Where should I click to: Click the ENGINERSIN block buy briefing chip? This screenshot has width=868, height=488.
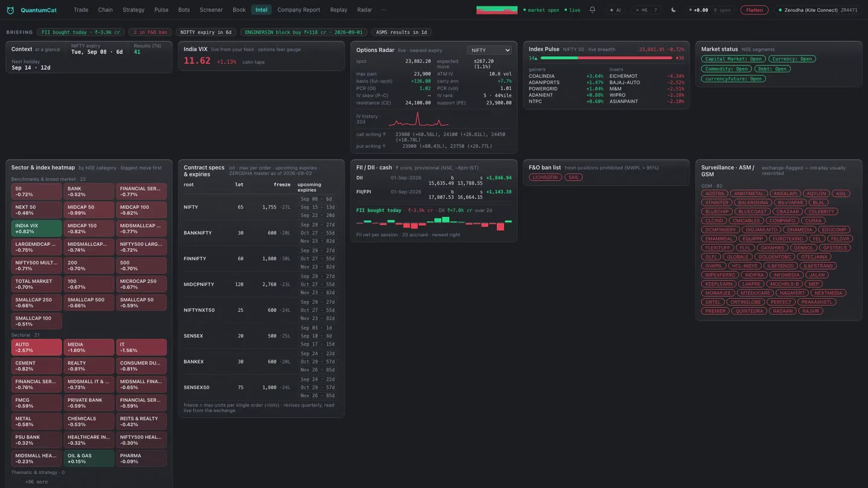point(304,33)
